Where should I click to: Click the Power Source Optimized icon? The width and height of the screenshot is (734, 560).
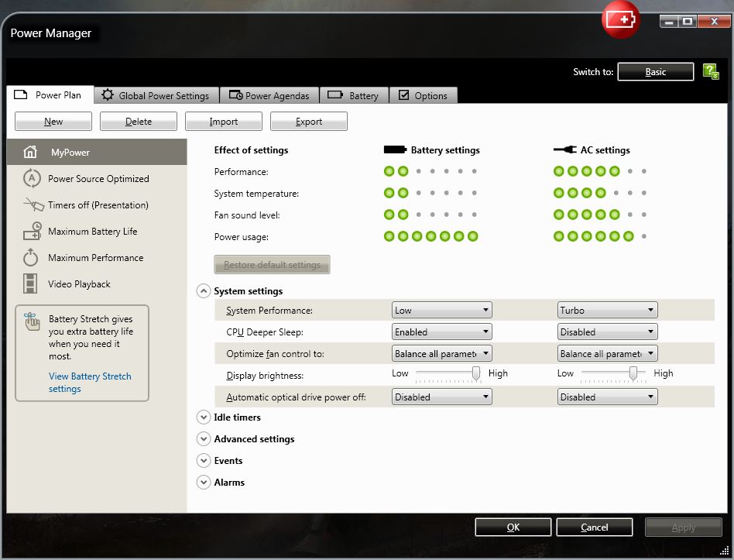[32, 178]
